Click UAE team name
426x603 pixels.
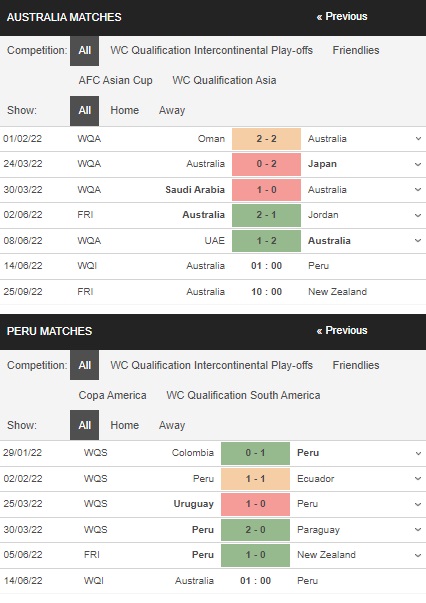[x=215, y=241]
